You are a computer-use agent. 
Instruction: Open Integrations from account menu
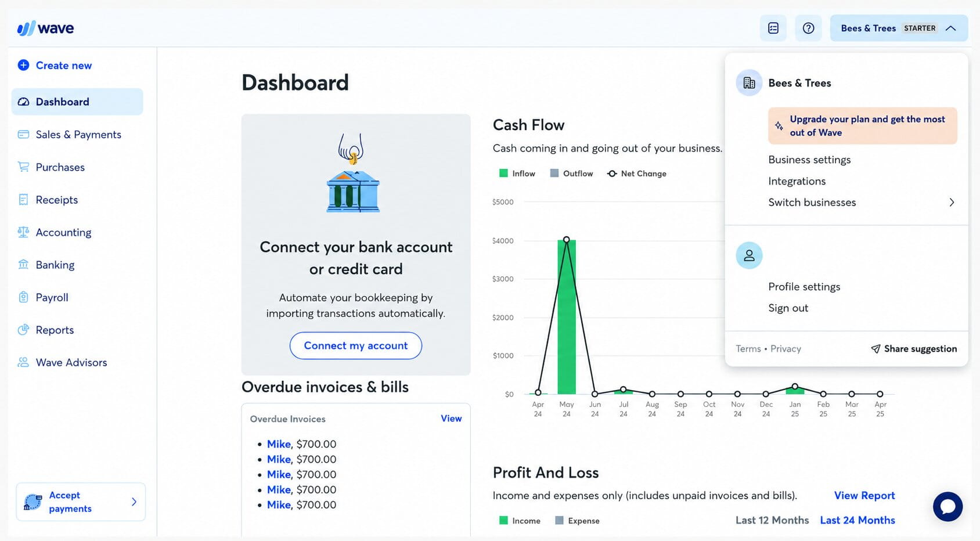tap(797, 181)
